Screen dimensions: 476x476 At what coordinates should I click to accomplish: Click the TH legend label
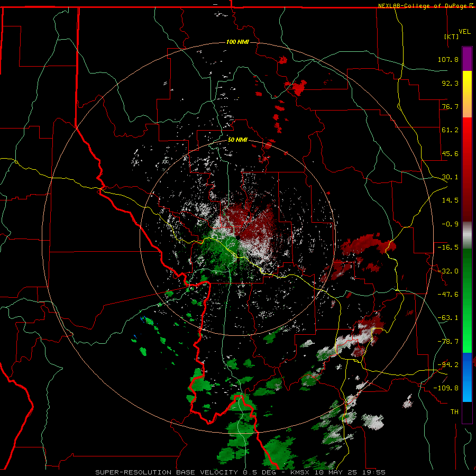(454, 412)
